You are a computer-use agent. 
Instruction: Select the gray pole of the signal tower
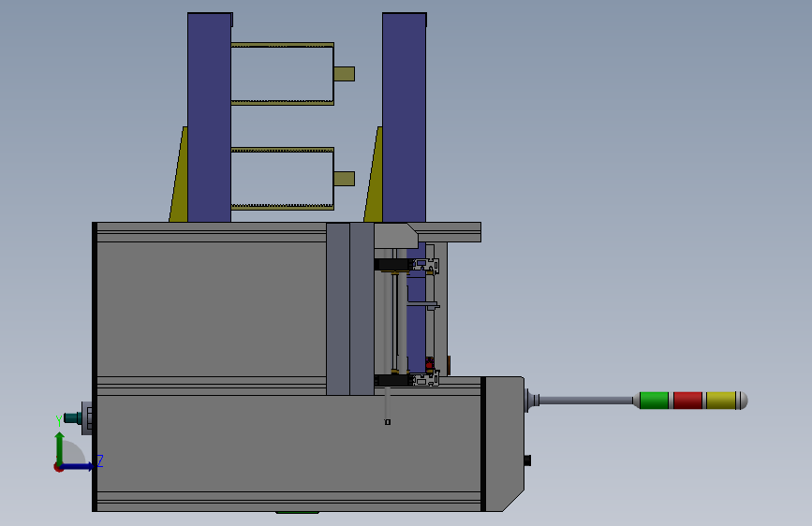585,401
